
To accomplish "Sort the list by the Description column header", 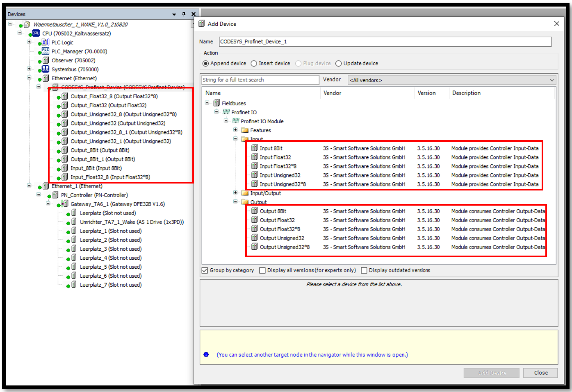I will click(466, 93).
